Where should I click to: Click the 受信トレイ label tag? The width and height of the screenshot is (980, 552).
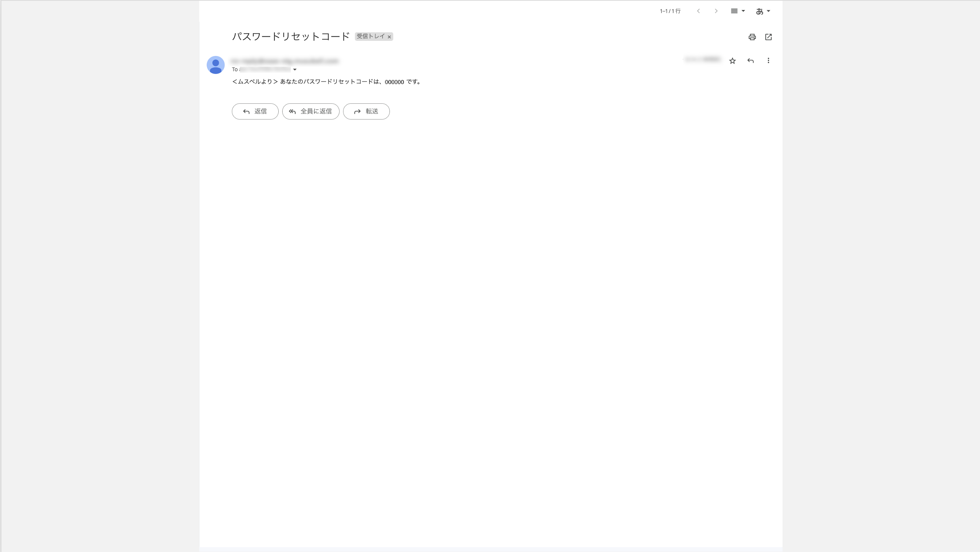[x=370, y=36]
